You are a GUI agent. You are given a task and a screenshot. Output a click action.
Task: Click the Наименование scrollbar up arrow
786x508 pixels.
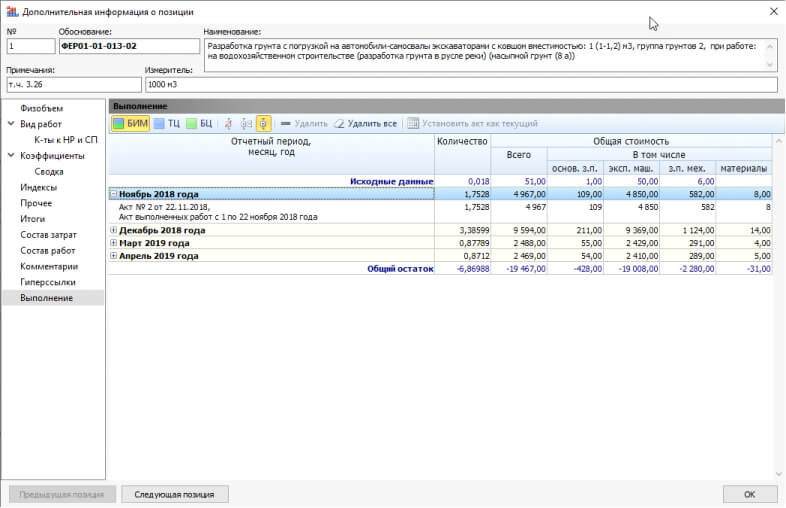(770, 46)
